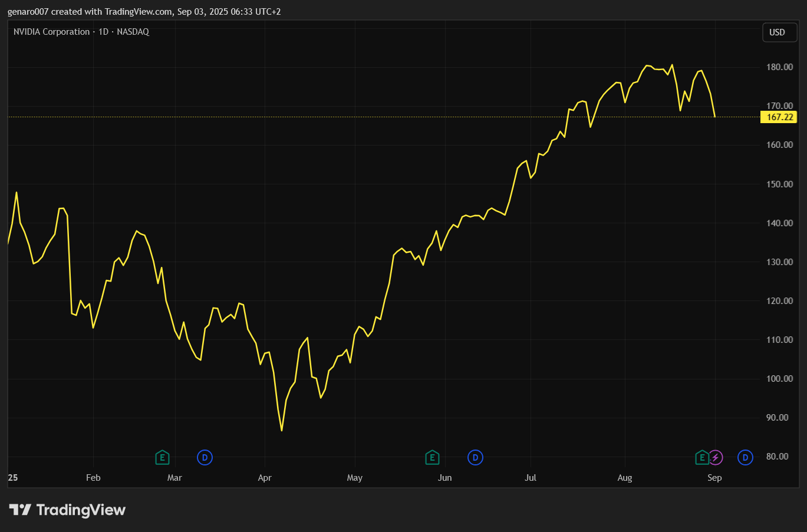Image resolution: width=807 pixels, height=532 pixels.
Task: Open the dividend marker D in March
Action: point(205,457)
